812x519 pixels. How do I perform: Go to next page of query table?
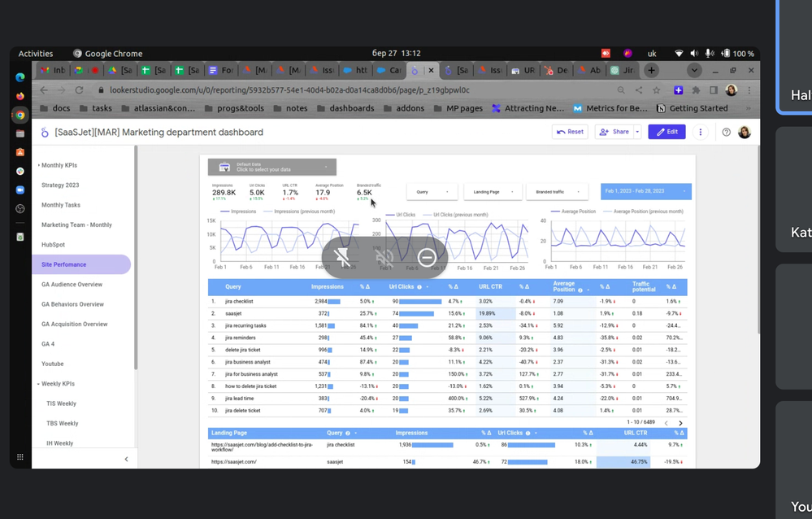coord(680,423)
